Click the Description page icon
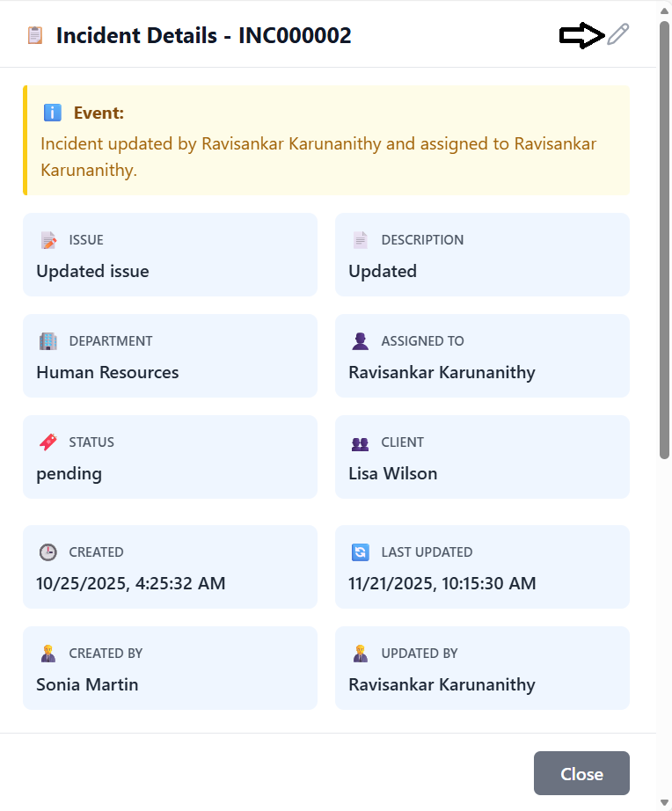672x811 pixels. point(361,240)
